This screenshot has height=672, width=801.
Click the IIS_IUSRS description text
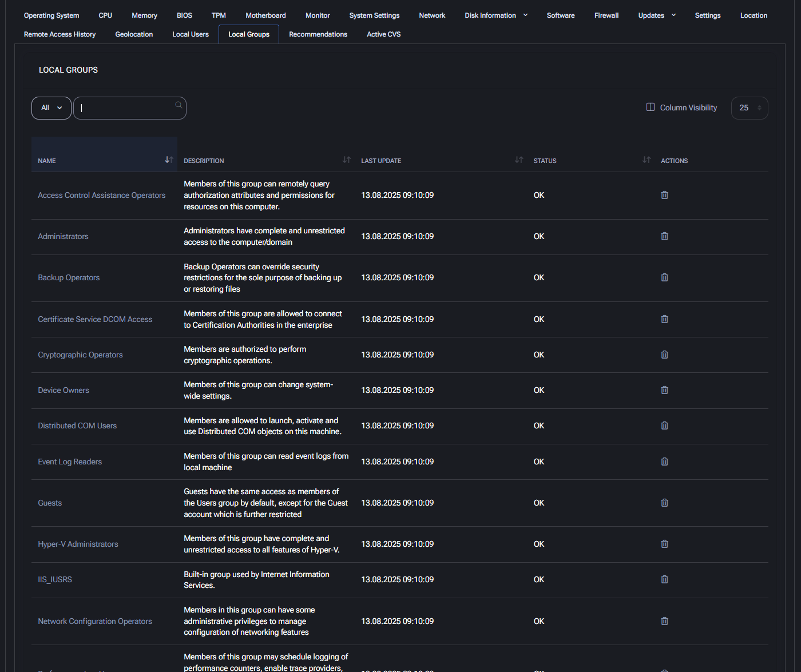coord(256,579)
